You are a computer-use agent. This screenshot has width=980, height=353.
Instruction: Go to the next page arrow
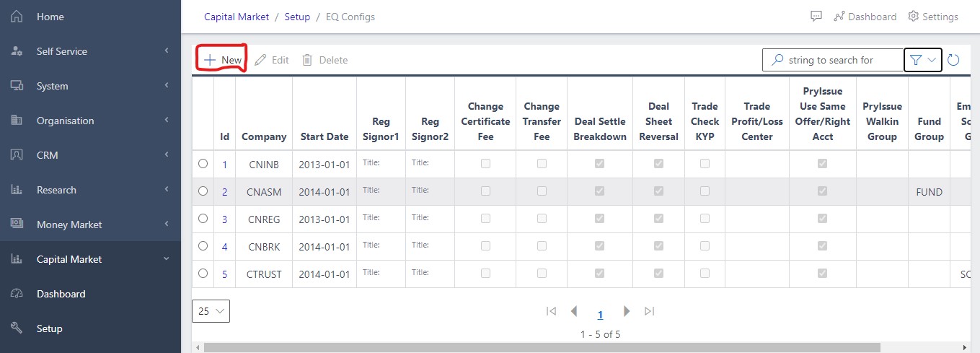(x=627, y=311)
